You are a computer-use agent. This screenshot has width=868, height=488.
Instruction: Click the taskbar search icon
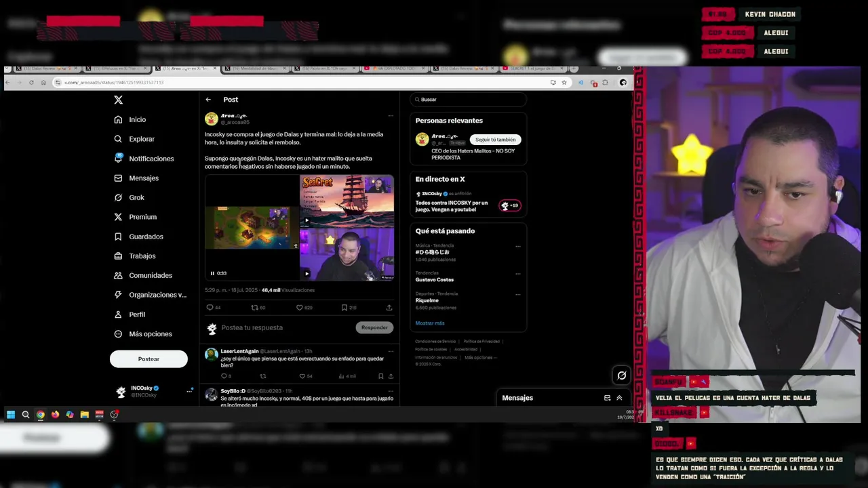click(26, 415)
